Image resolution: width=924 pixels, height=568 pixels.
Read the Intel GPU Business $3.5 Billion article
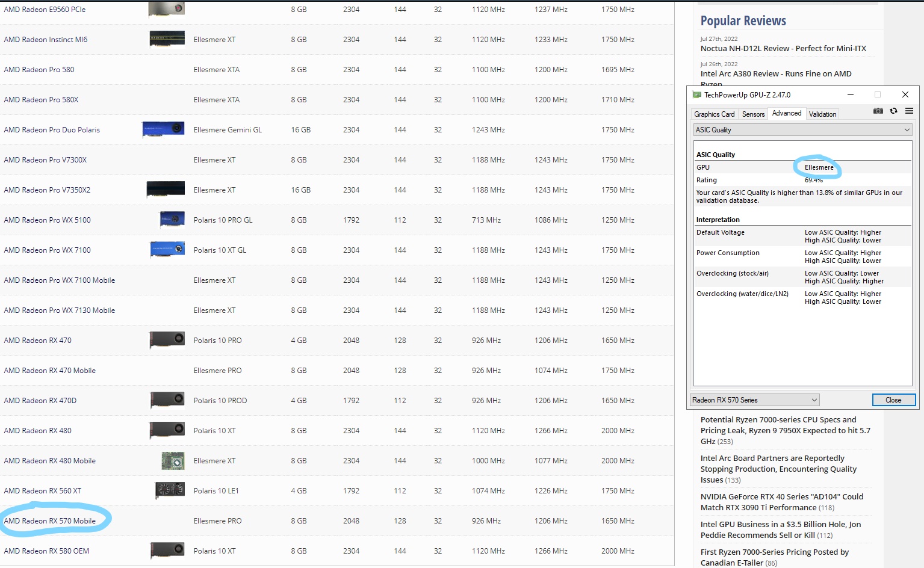780,529
